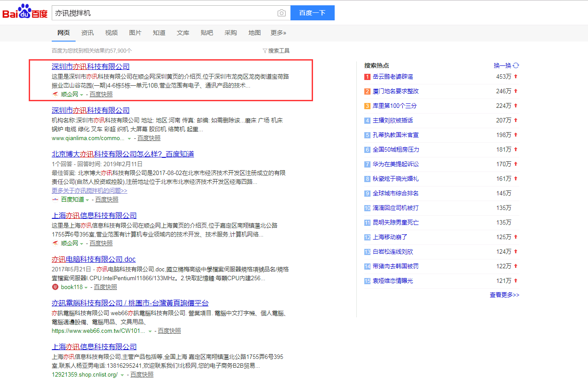This screenshot has width=588, height=381.
Task: Expand dropdown arrow next to 百度知道
Action: tap(88, 200)
